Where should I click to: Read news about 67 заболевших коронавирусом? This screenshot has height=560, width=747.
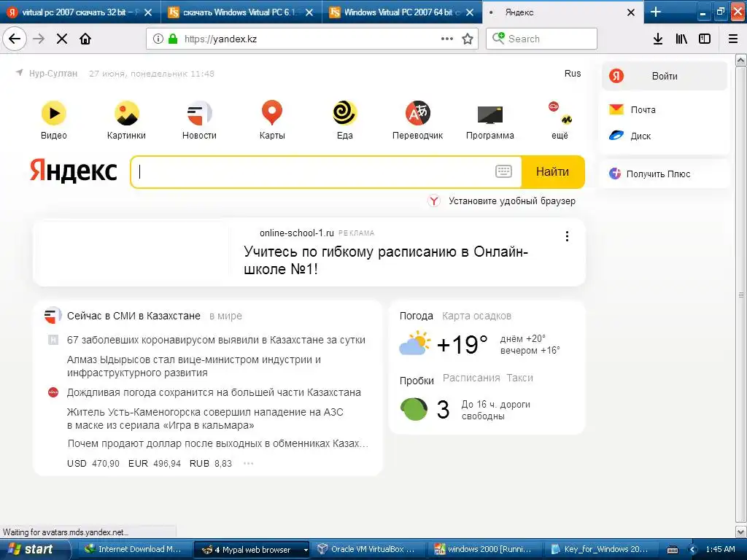pos(216,340)
